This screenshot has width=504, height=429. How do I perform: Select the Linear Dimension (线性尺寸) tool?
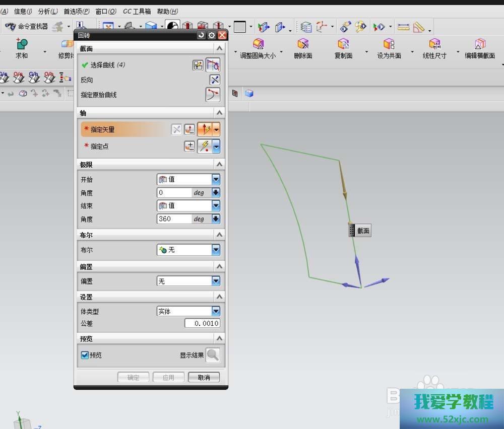tap(434, 49)
